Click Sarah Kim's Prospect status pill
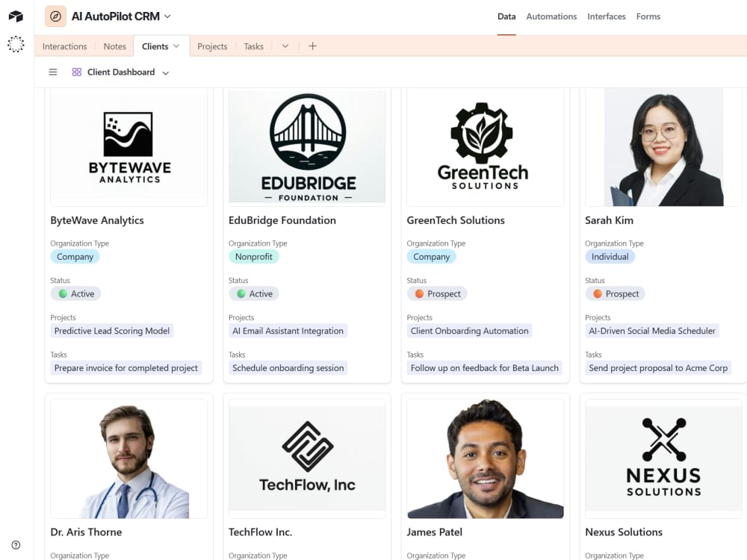Viewport: 747px width, 560px height. (615, 293)
